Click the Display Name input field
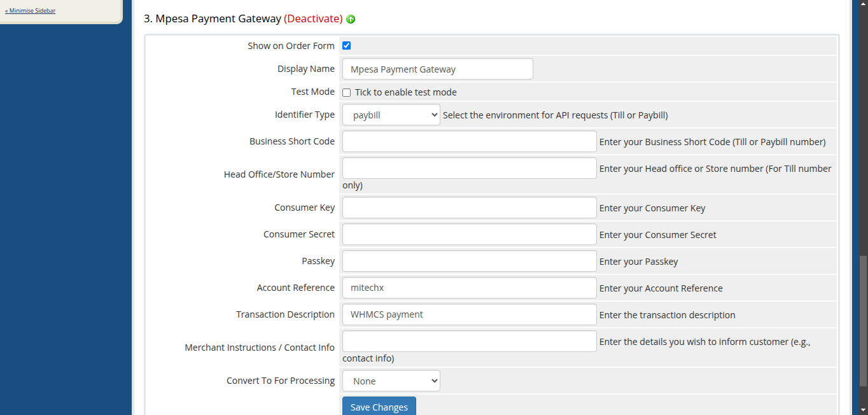Viewport: 868px width, 415px height. coord(438,69)
